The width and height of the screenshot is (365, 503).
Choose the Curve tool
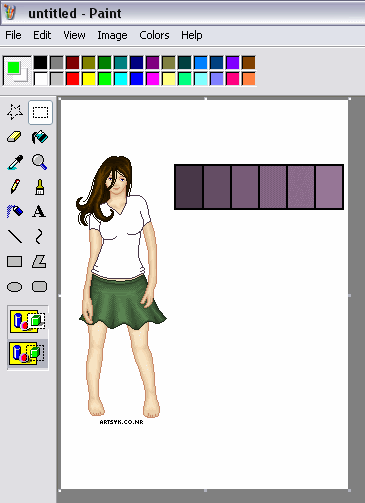pyautogui.click(x=39, y=236)
